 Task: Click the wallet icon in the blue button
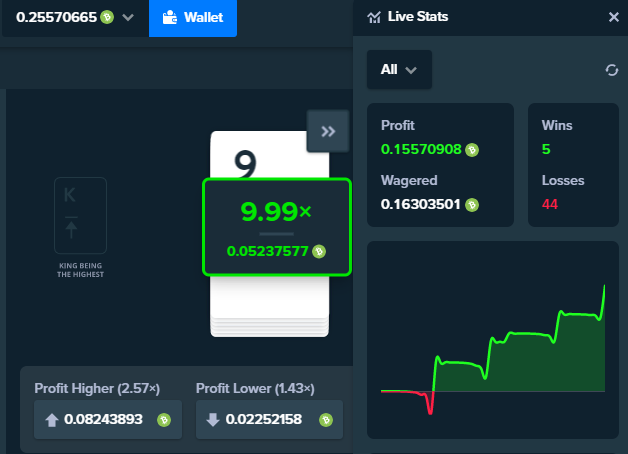(x=170, y=17)
